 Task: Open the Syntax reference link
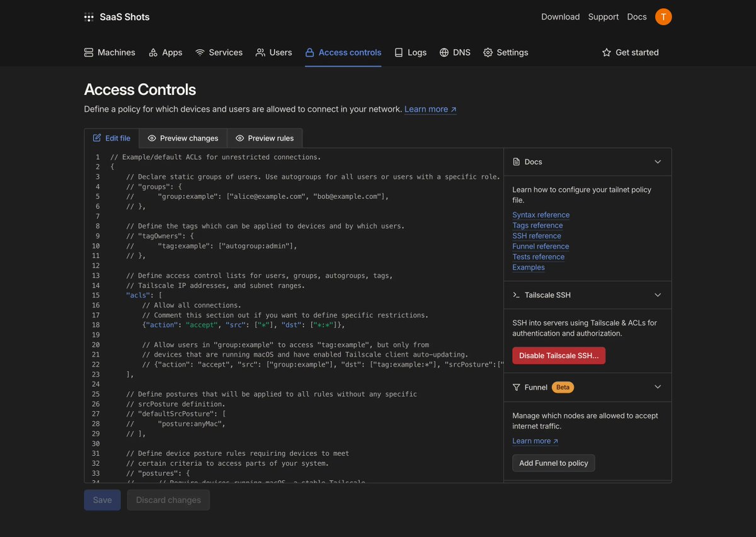[x=541, y=215]
